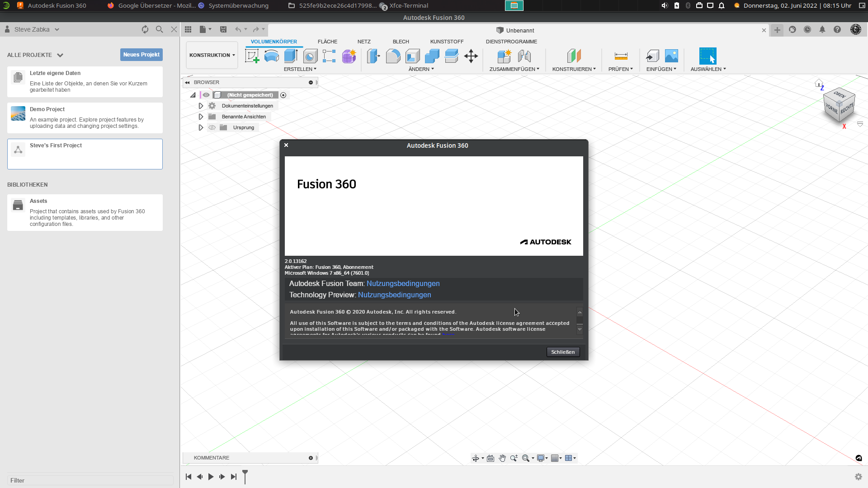The image size is (868, 488).
Task: Open the Konstruktion workspace dropdown
Action: [x=211, y=55]
